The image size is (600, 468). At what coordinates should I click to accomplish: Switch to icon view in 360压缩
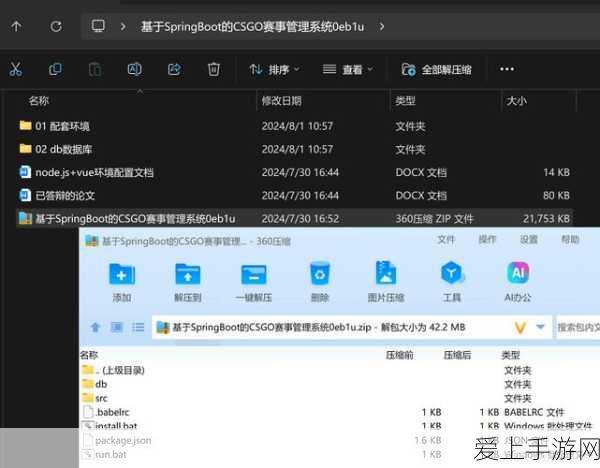coord(116,327)
